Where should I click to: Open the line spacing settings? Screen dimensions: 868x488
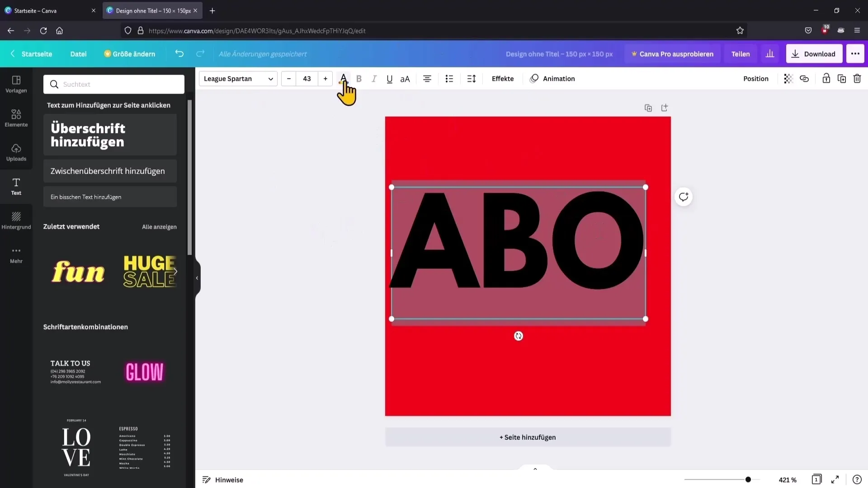point(471,79)
